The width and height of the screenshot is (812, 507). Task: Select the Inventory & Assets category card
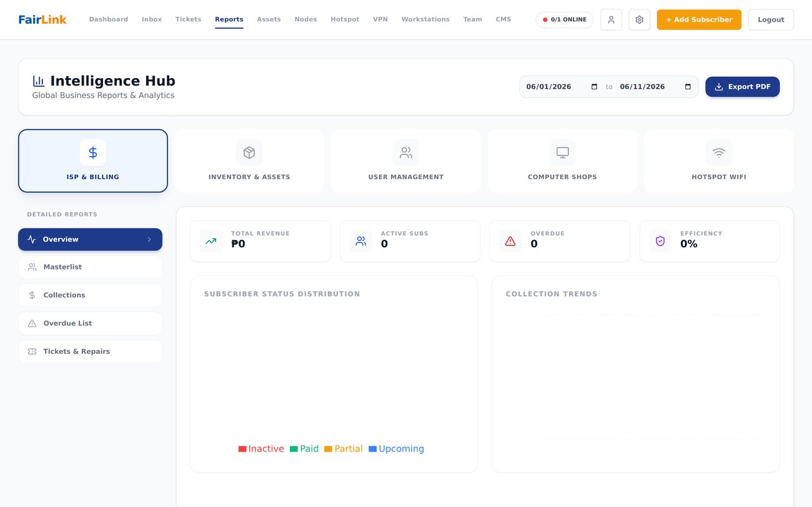click(x=249, y=161)
